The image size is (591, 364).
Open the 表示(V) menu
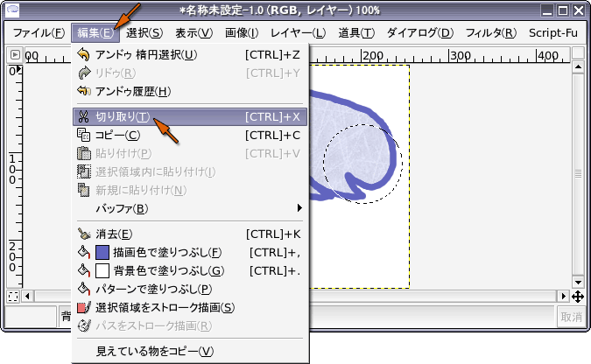point(194,33)
